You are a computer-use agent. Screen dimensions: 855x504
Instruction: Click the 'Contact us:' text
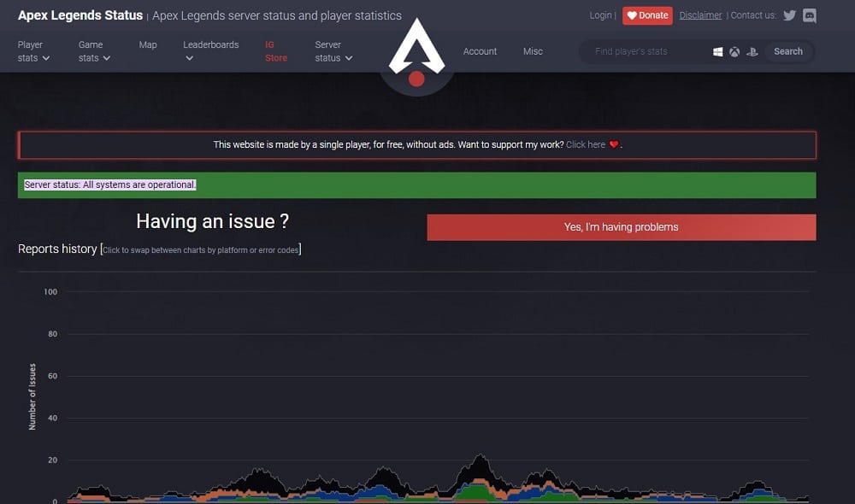[753, 15]
